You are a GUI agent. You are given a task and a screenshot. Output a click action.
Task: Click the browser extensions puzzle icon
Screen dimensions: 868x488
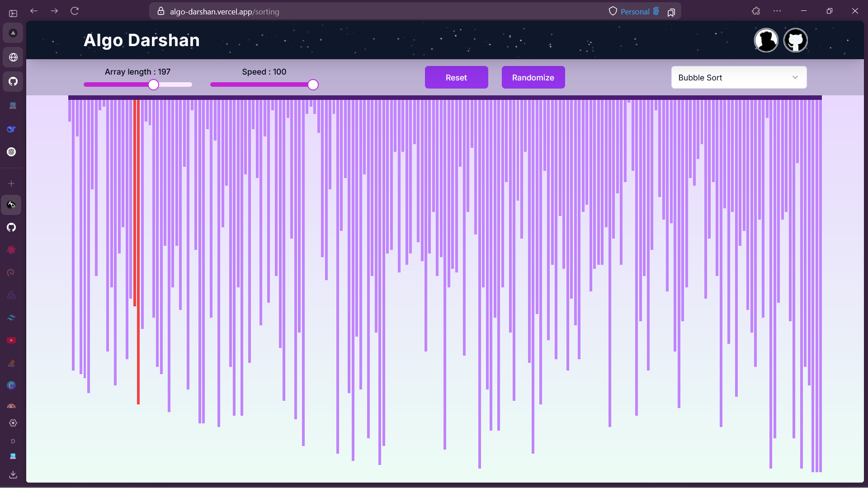[755, 11]
